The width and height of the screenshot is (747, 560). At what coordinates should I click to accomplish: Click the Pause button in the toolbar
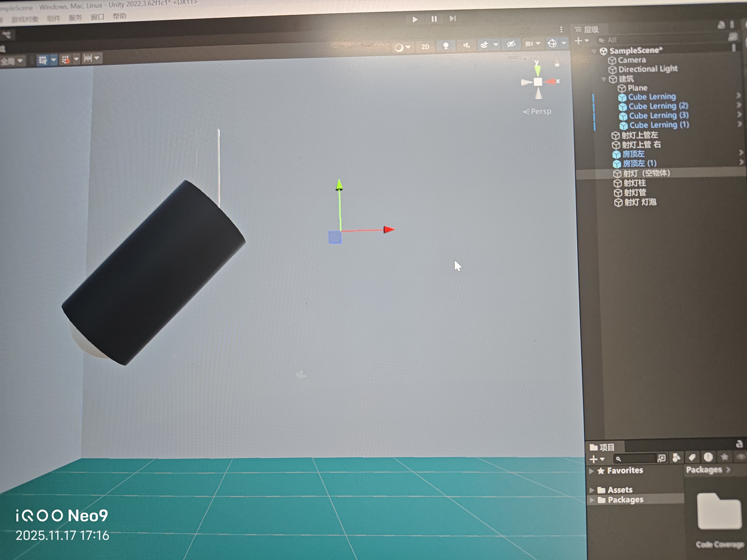[x=434, y=19]
